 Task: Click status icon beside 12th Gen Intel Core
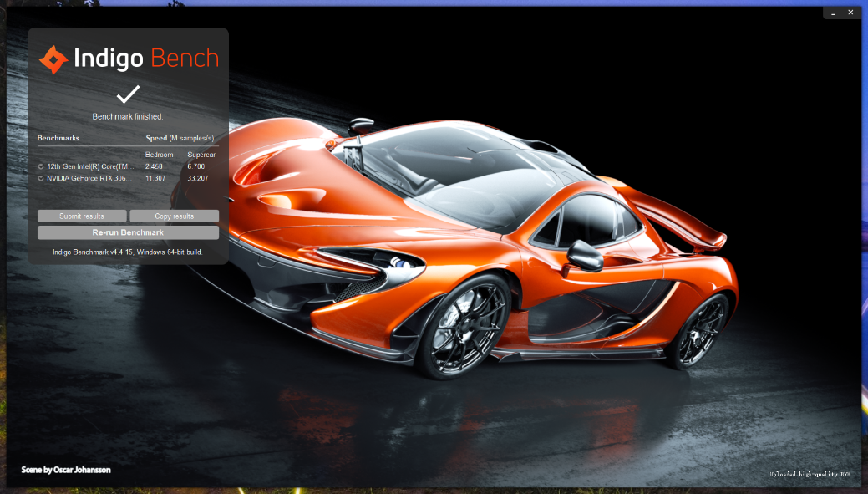point(41,166)
